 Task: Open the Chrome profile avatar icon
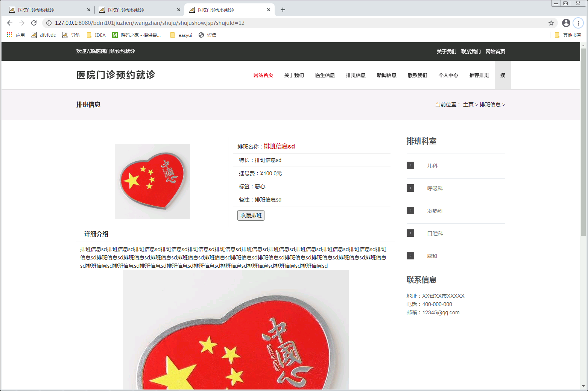coord(566,23)
